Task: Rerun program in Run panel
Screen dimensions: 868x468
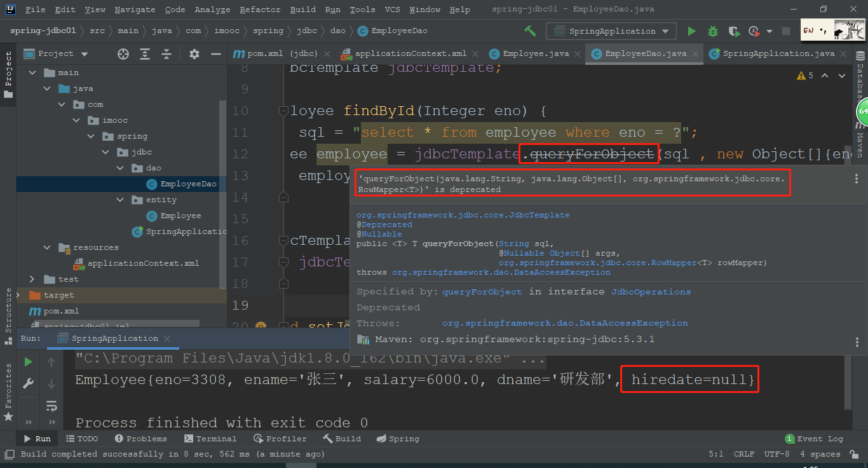Action: click(28, 362)
